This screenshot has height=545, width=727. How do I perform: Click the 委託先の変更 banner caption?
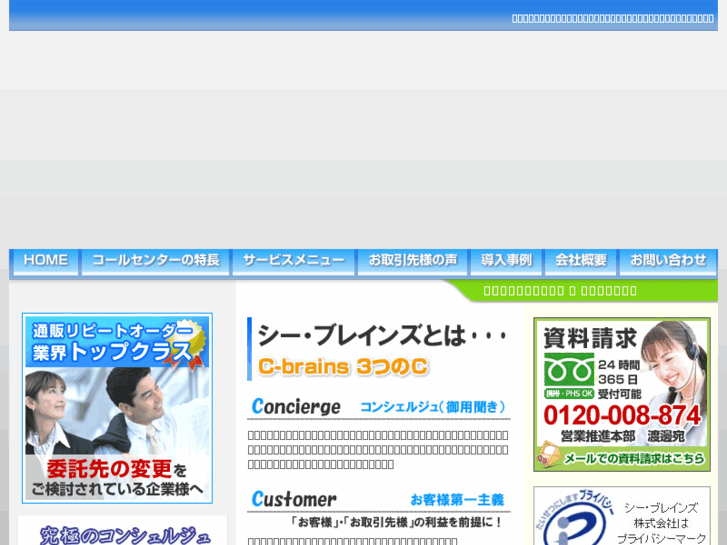point(117,478)
